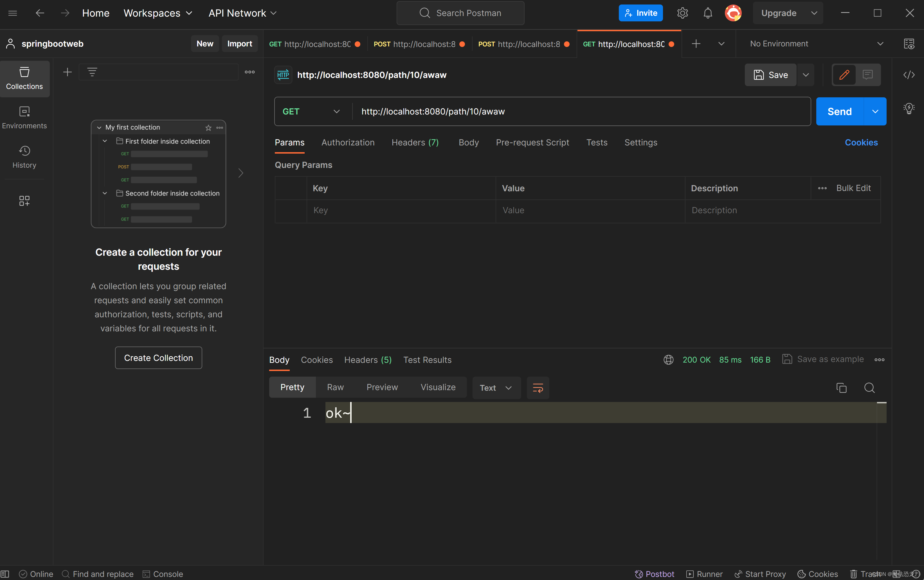Click the wrap lines icon in response toolbar
The image size is (924, 580).
pyautogui.click(x=538, y=388)
